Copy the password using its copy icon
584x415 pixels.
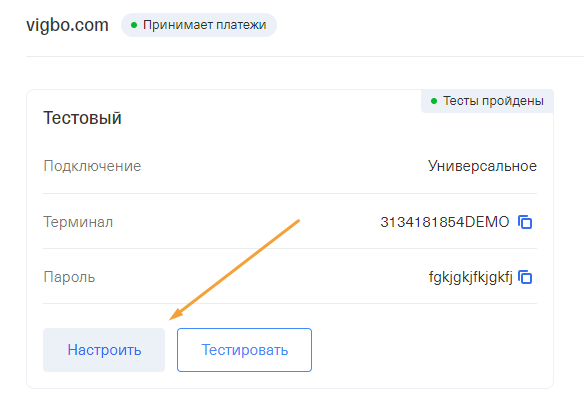525,277
